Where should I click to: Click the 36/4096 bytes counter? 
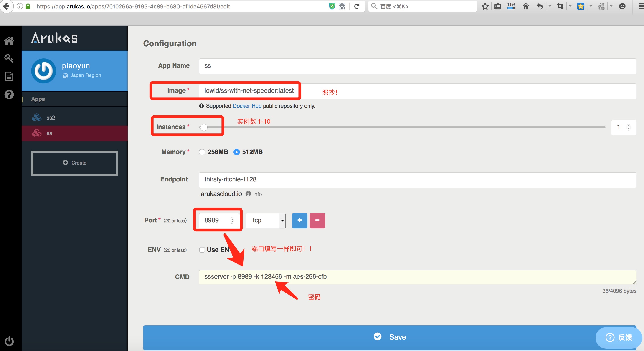pos(619,291)
